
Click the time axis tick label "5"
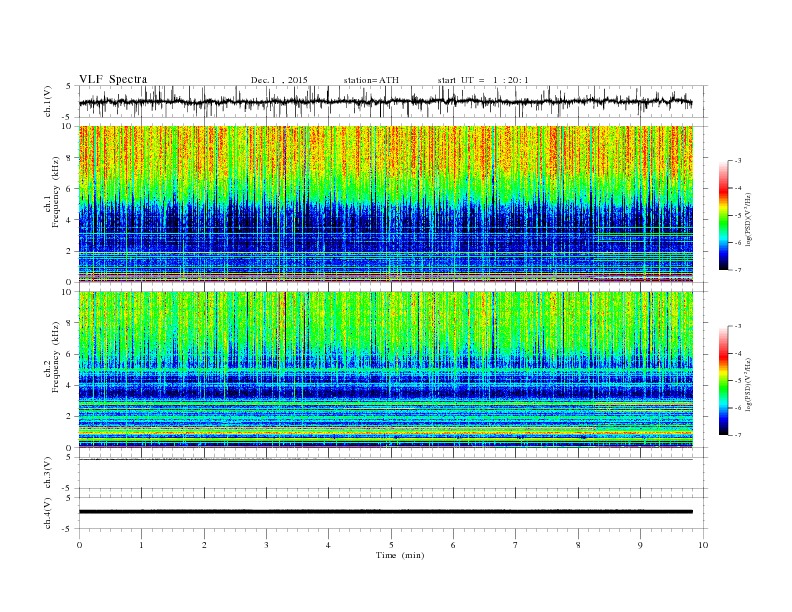391,545
